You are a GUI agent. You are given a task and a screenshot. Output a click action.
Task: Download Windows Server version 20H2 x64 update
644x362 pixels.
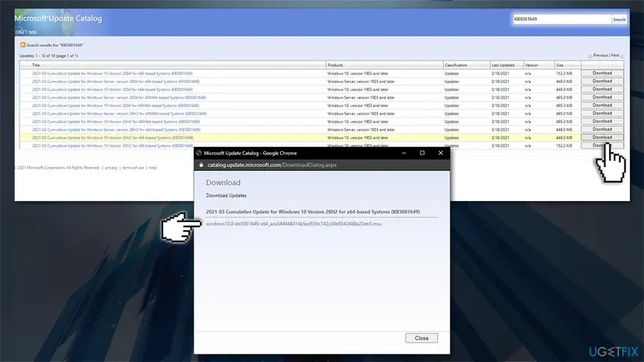[x=602, y=129]
